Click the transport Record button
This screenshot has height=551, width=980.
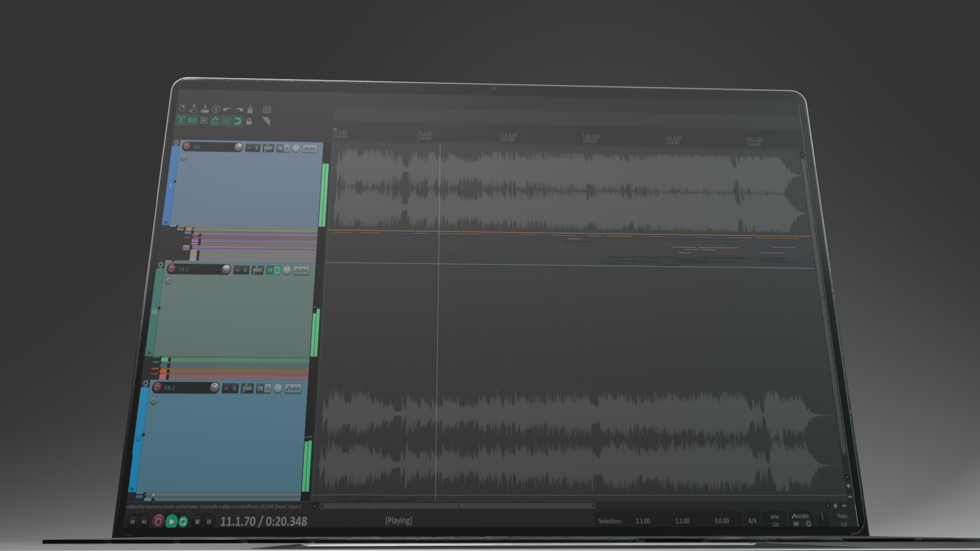(158, 521)
